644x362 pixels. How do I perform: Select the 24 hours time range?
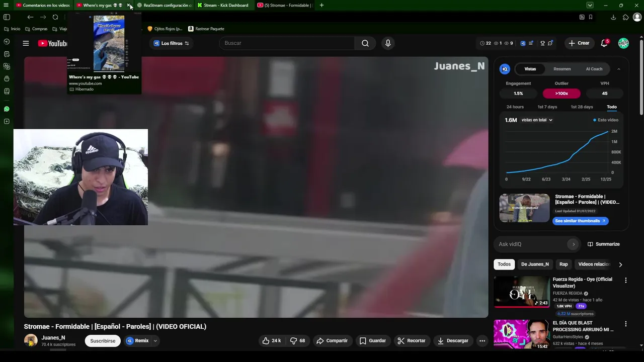(x=515, y=107)
